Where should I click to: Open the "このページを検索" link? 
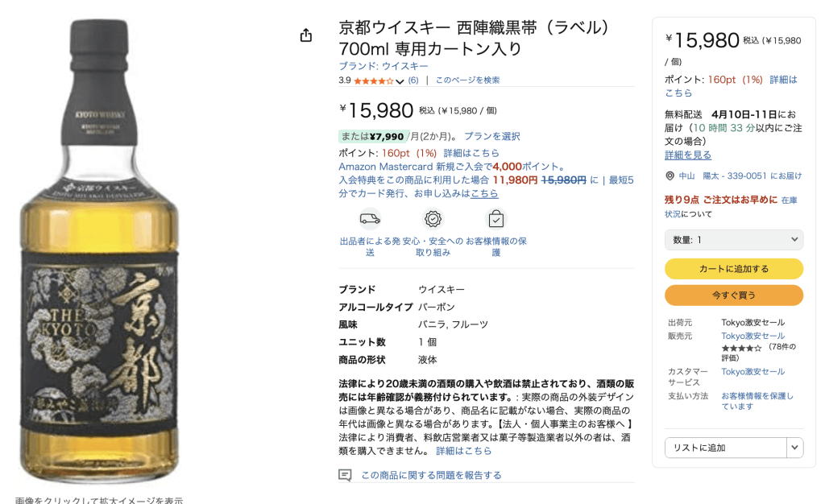[467, 81]
